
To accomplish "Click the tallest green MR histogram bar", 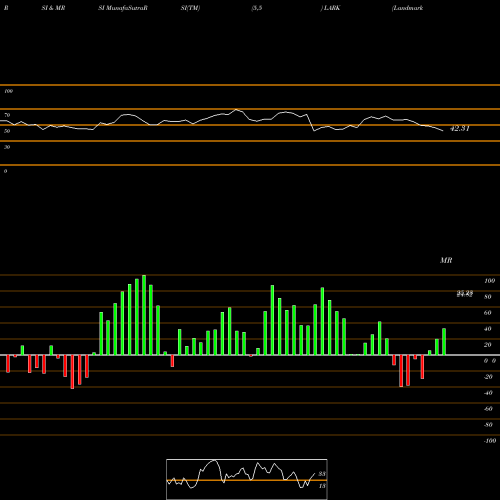I will [x=144, y=315].
